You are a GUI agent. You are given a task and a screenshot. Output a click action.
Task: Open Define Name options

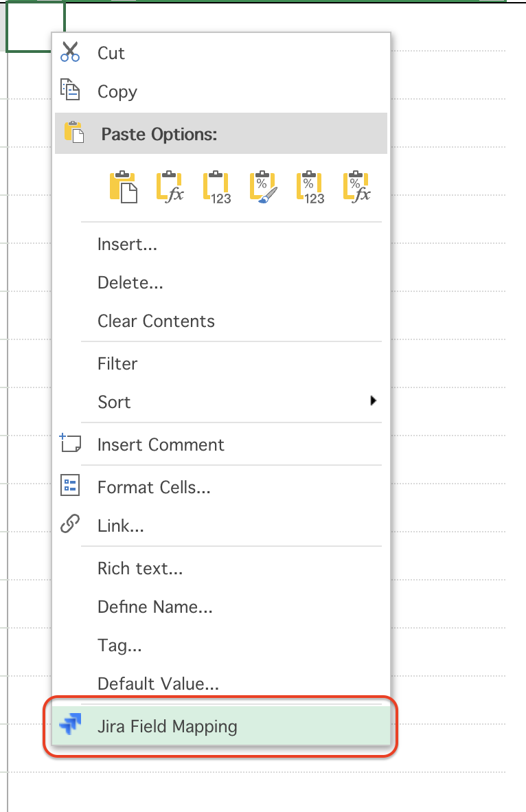pos(155,607)
